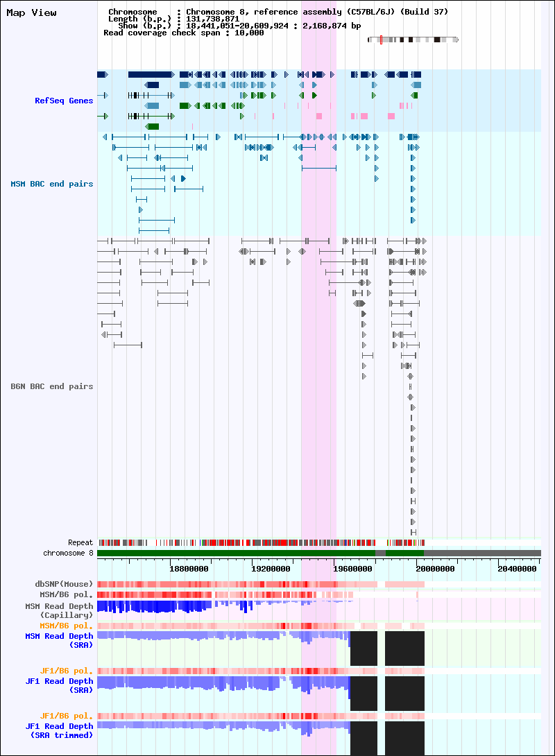The height and width of the screenshot is (756, 555).
Task: Click JF1/B6 pol. label above the SRA trimmed track
Action: 66,716
